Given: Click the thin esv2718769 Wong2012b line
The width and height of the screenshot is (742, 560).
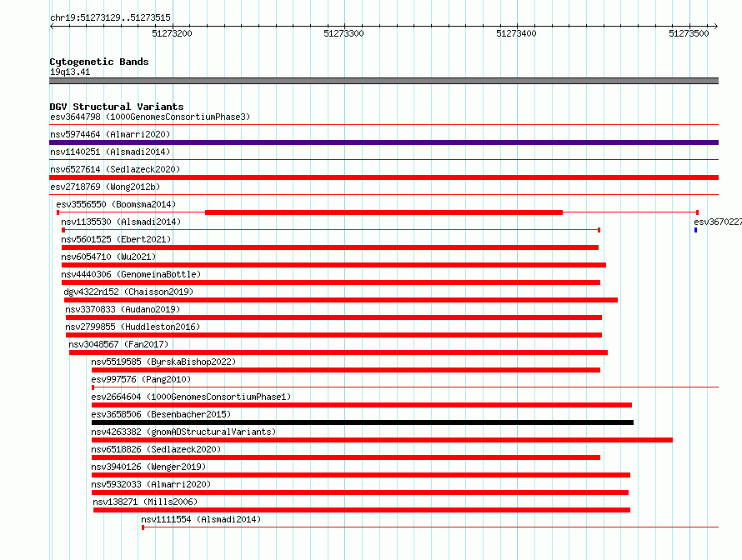Looking at the screenshot, I should point(384,194).
